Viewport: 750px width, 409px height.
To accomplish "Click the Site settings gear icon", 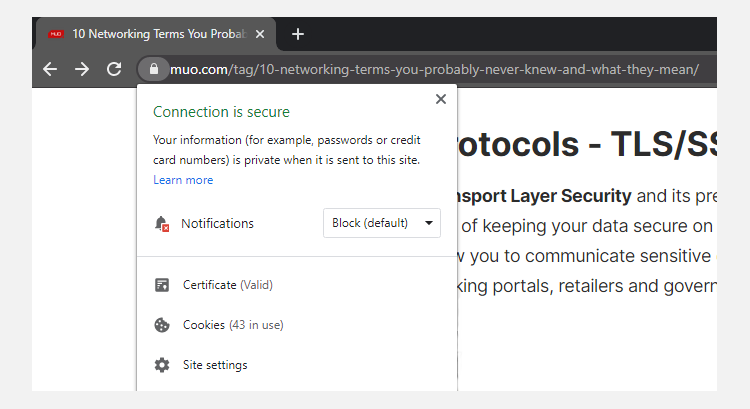I will (x=162, y=365).
